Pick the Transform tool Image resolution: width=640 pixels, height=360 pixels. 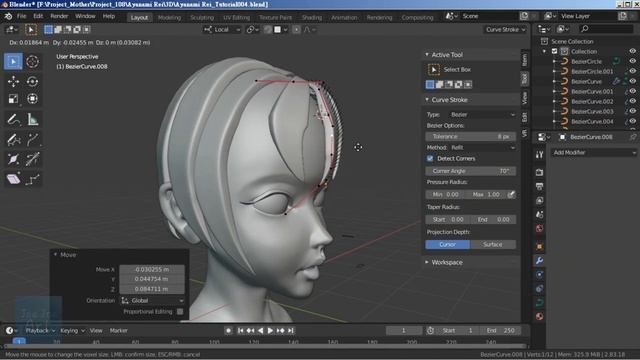coord(33,99)
